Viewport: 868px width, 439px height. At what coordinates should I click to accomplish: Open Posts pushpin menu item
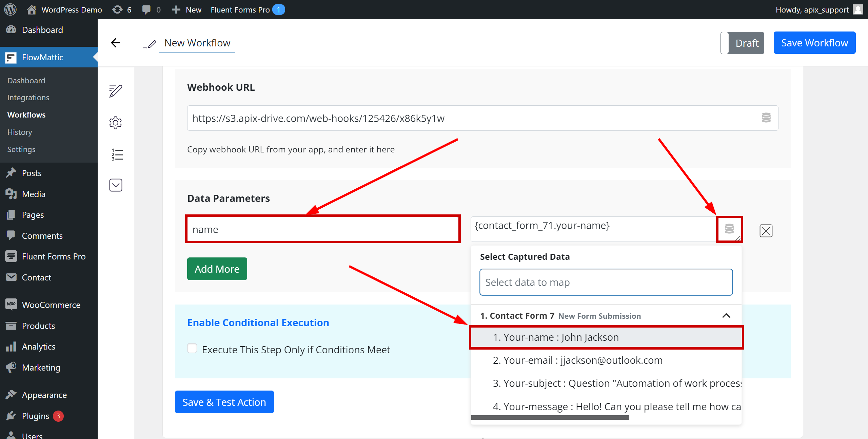pyautogui.click(x=49, y=173)
